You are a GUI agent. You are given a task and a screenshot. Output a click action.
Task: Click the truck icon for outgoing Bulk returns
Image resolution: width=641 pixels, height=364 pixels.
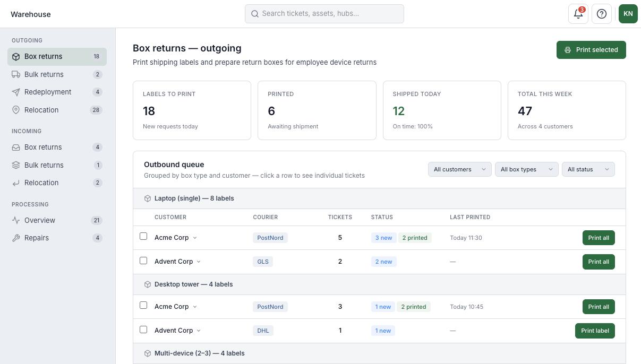(16, 74)
